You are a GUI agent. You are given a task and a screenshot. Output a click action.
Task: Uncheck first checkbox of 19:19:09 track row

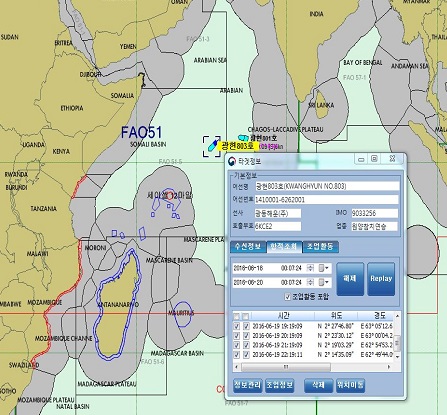(236, 326)
